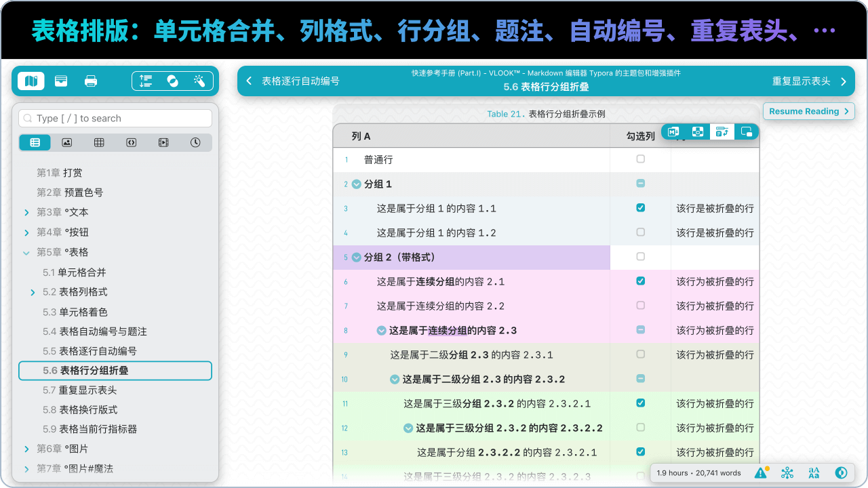Open 5.1 单元格合并 in outline
Screen dimensions: 868x488
click(75, 272)
